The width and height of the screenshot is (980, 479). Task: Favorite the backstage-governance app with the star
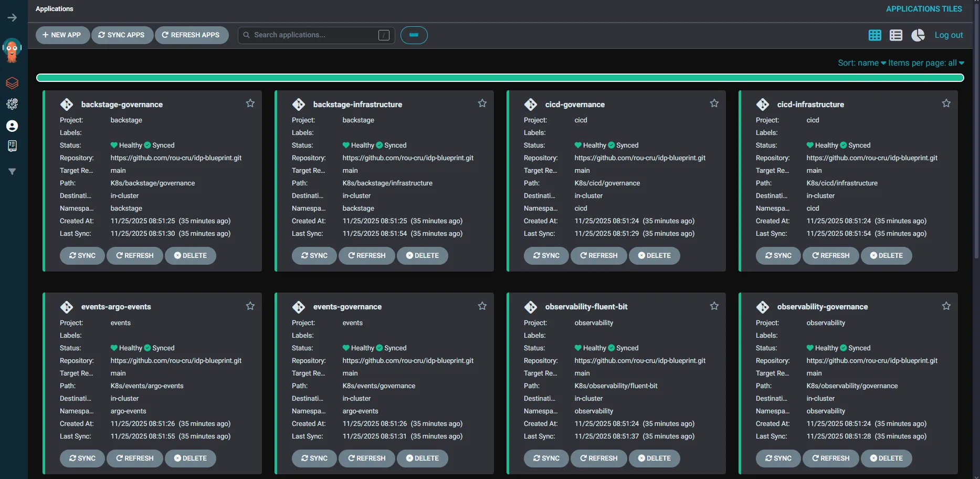tap(250, 103)
